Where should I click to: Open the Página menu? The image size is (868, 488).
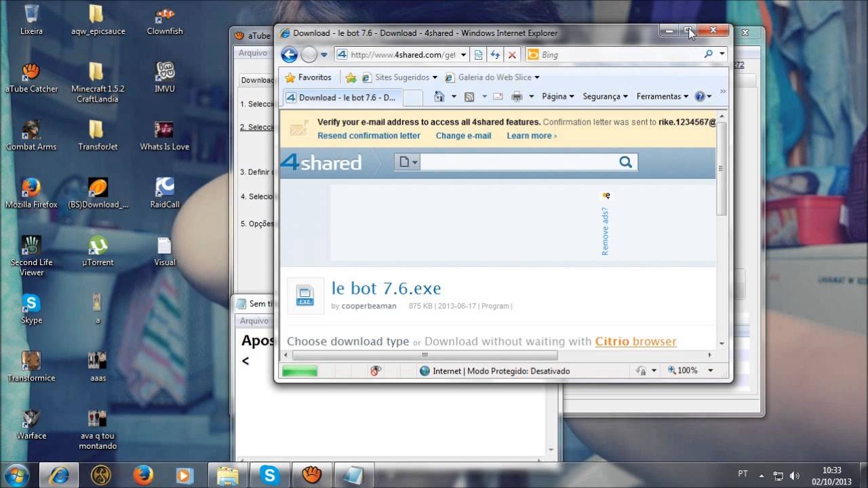click(558, 97)
